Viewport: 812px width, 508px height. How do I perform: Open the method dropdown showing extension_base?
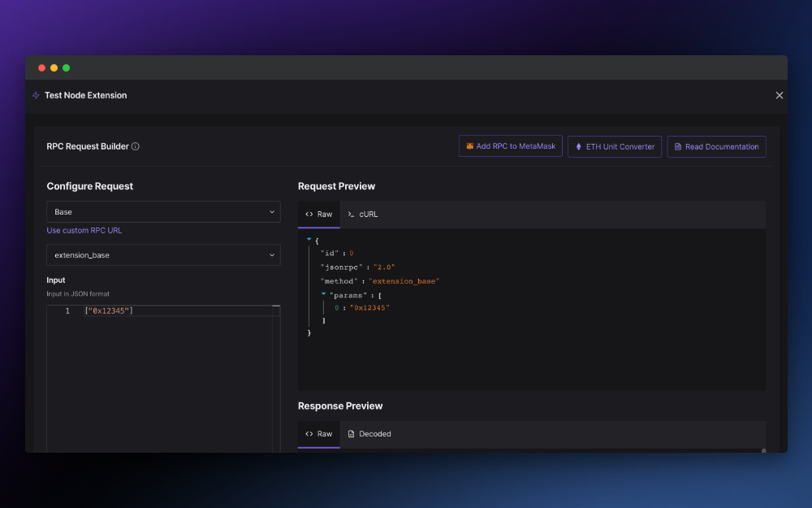pyautogui.click(x=163, y=254)
